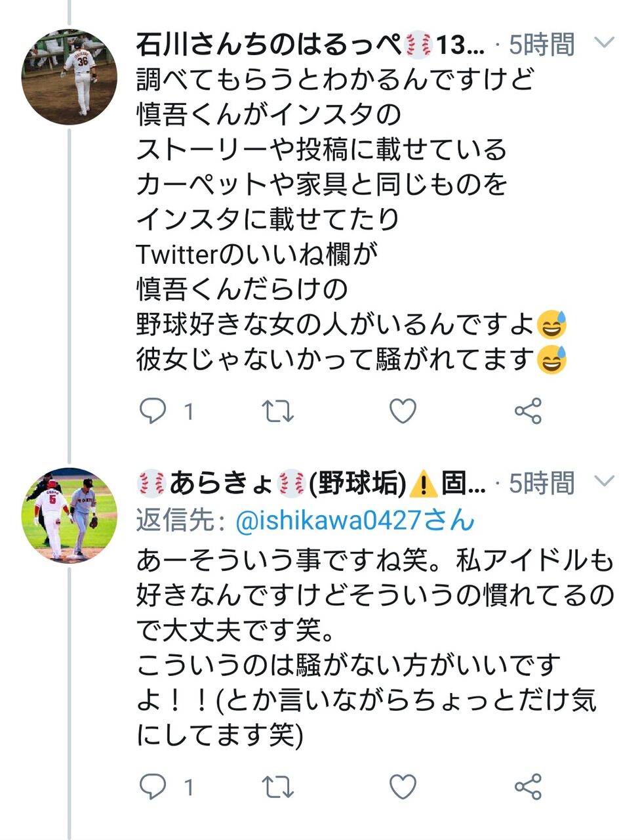
Task: Like あらきょ's reply tweet
Action: coord(403,787)
